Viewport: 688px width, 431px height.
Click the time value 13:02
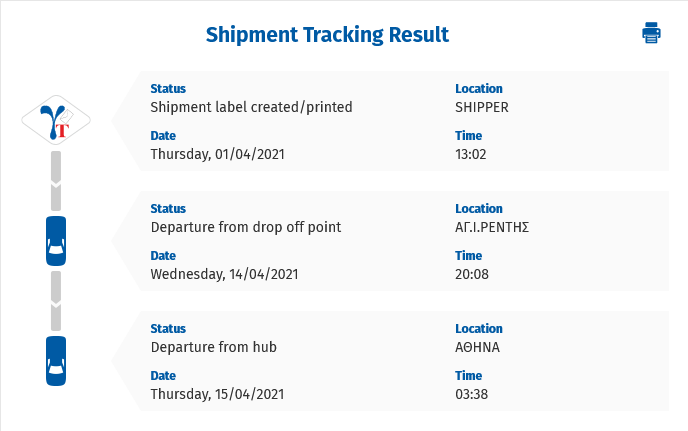(471, 154)
